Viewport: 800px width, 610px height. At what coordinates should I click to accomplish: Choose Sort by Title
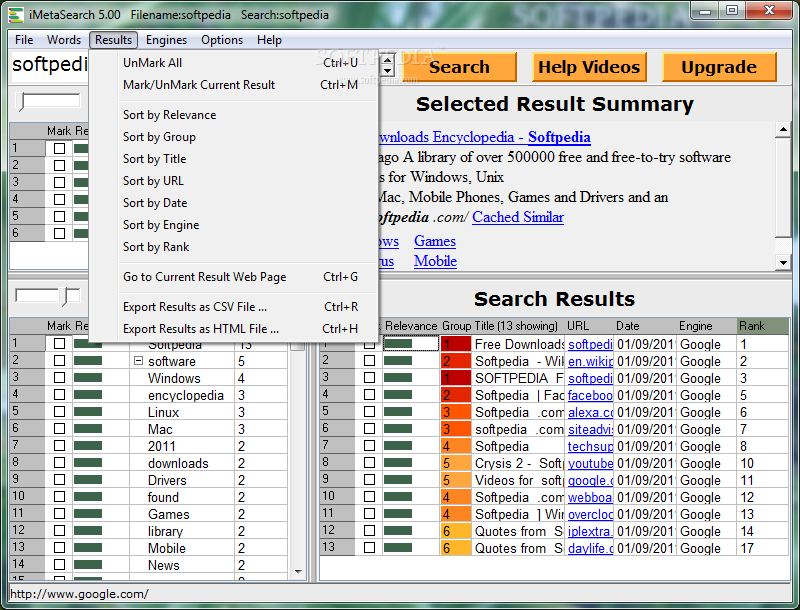point(233,159)
